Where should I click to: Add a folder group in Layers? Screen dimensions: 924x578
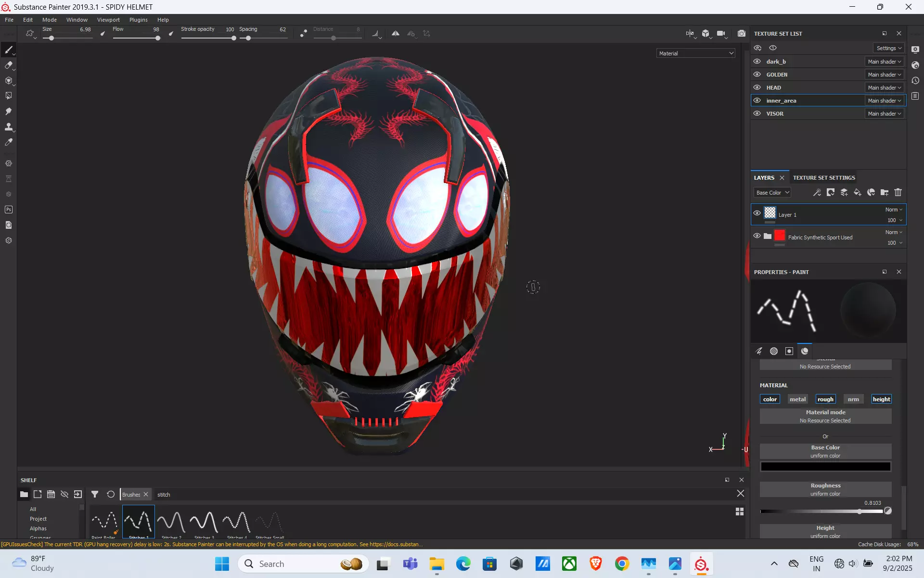885,192
